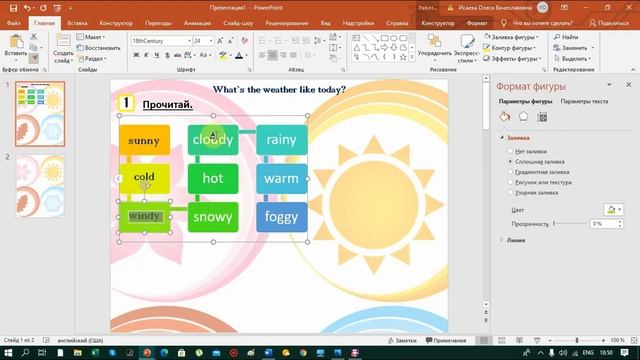Switch to slide sorter view icon
This screenshot has height=360, width=640.
pos(502,340)
